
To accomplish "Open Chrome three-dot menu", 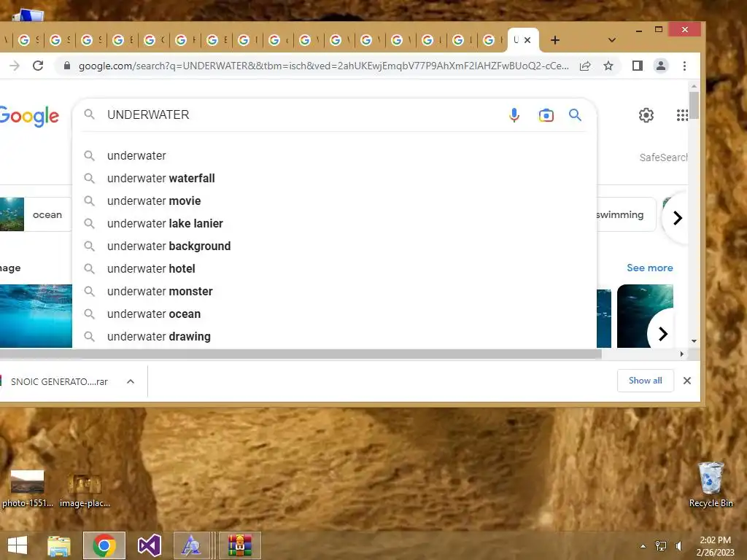I will [x=684, y=66].
